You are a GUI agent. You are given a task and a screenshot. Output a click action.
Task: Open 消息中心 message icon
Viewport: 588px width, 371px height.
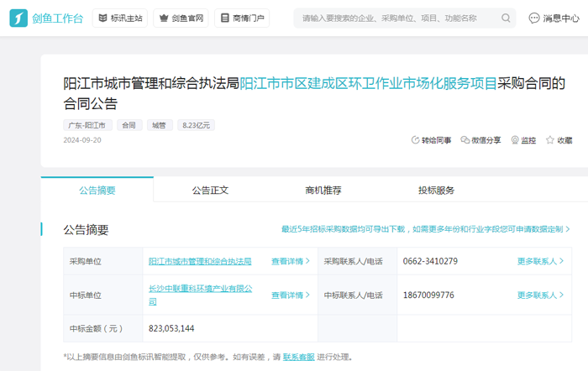(534, 18)
